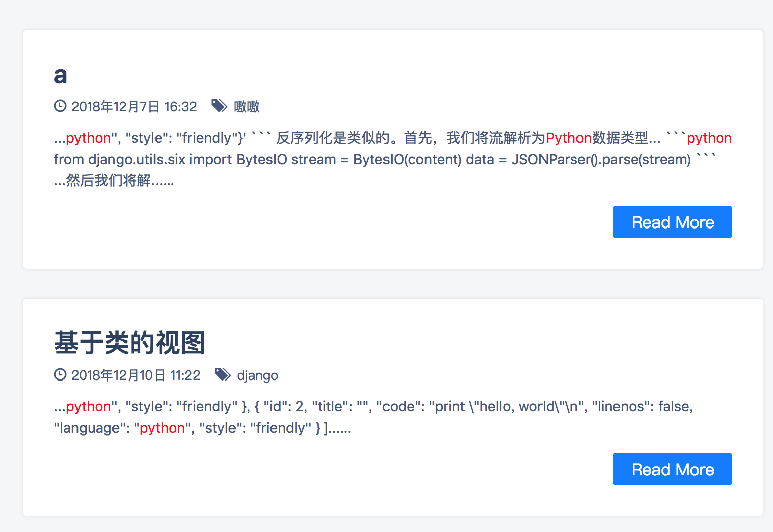773x532 pixels.
Task: Click the tag icon next to django
Action: click(223, 374)
